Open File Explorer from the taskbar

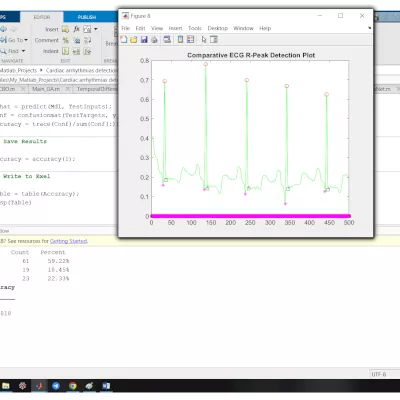[6, 386]
